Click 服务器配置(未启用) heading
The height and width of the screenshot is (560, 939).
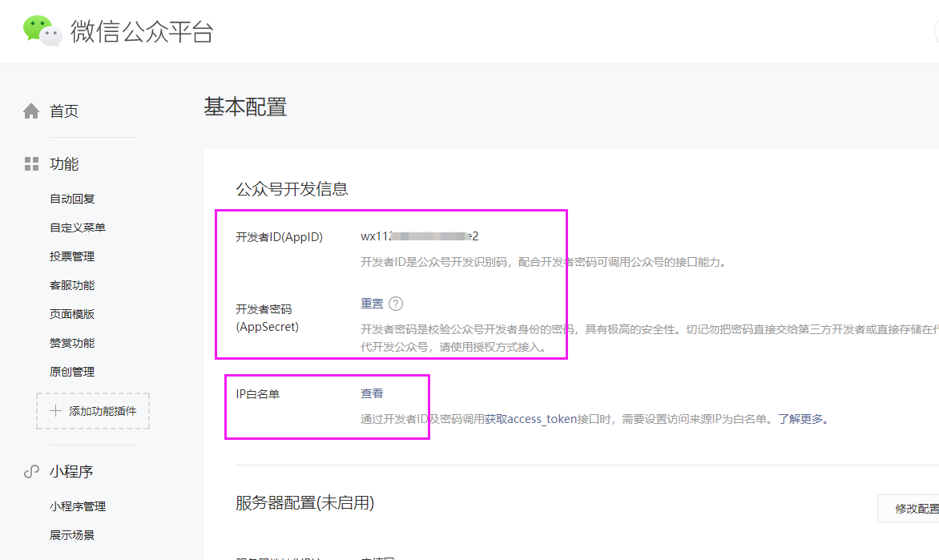(304, 503)
